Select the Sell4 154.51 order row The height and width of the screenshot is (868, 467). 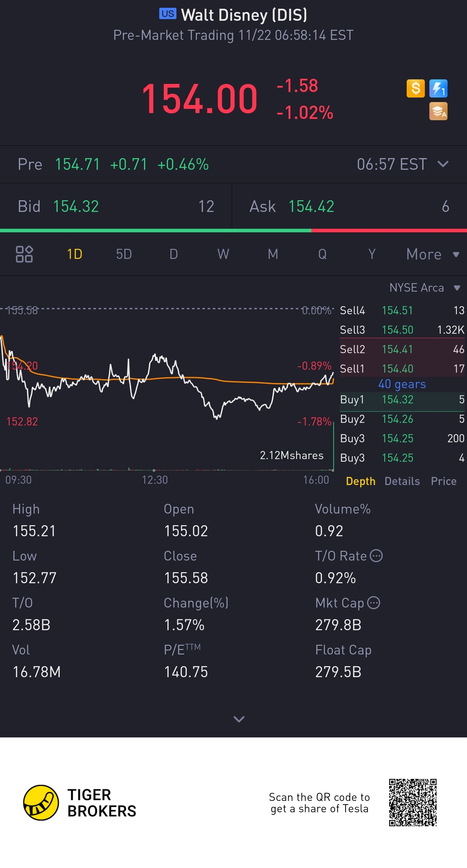[402, 310]
